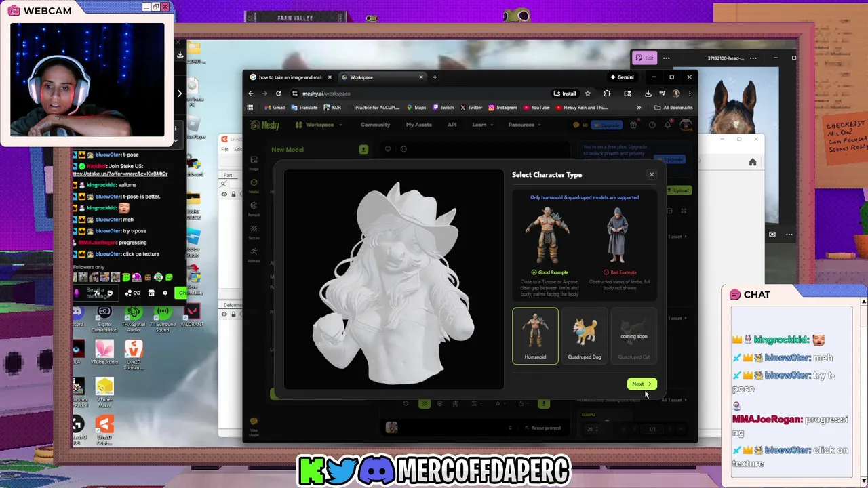
Task: Click the microphone icon in chat input
Action: pyautogui.click(x=77, y=293)
